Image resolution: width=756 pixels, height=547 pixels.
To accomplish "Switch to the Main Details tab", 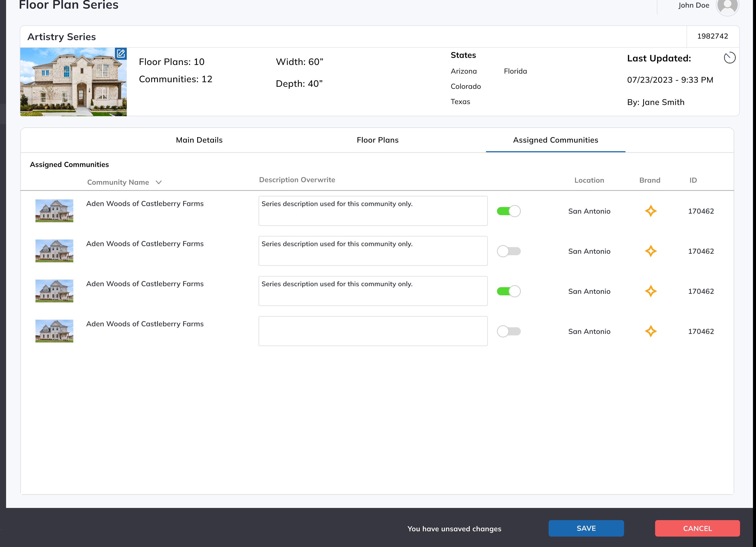I will pos(199,140).
